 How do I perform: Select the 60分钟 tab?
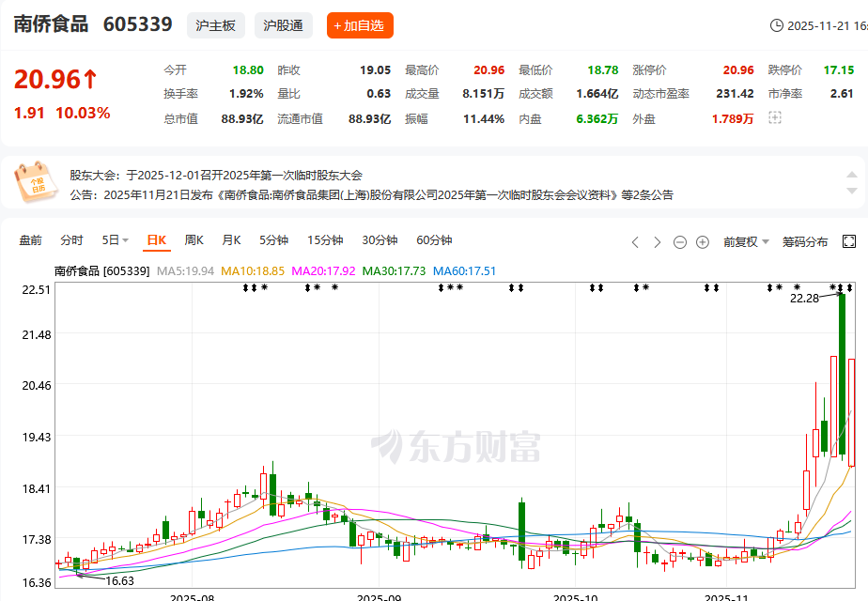pyautogui.click(x=434, y=240)
